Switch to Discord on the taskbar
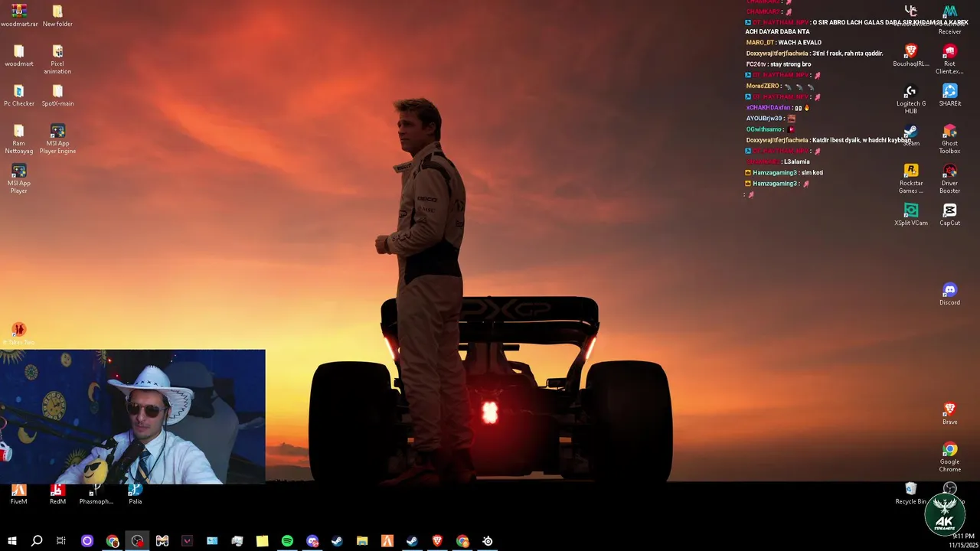 coord(312,541)
